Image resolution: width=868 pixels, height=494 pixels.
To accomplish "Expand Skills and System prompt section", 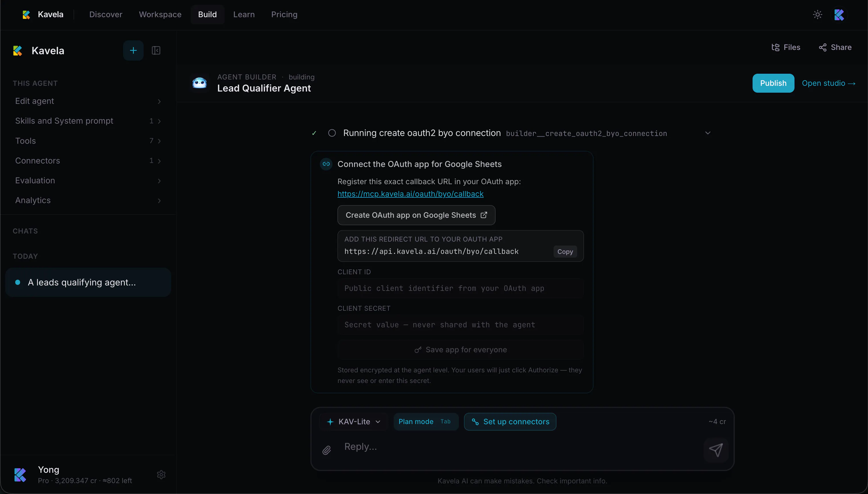I will click(88, 121).
